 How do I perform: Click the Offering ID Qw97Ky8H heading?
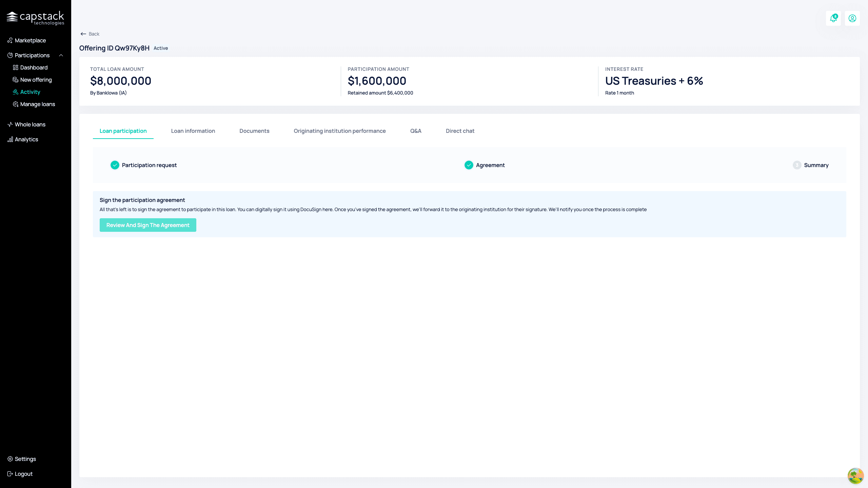114,48
